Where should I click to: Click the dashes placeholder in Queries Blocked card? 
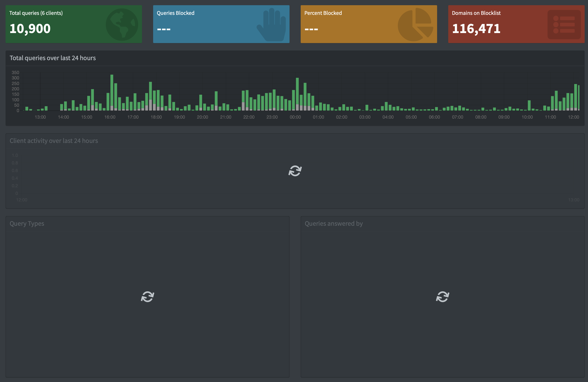(164, 29)
